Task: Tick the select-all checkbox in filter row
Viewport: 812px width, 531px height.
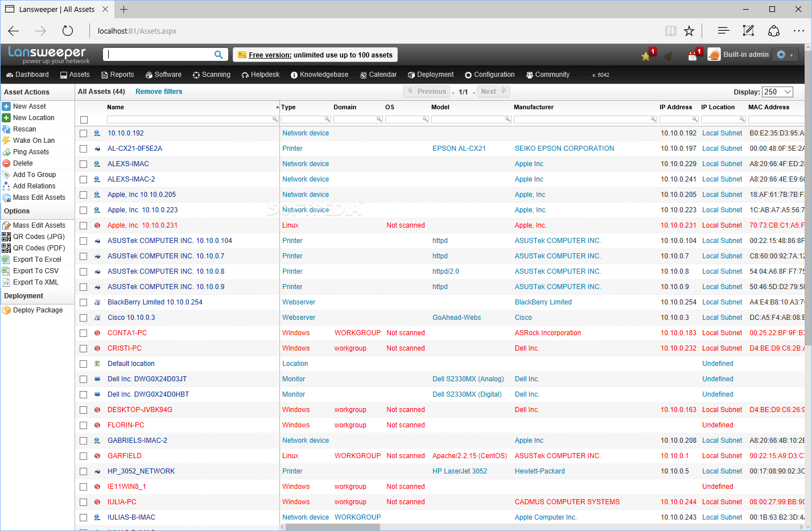Action: [84, 120]
